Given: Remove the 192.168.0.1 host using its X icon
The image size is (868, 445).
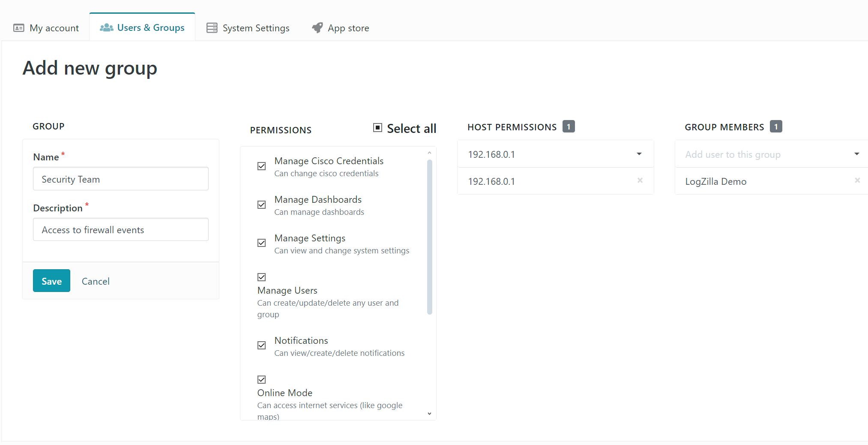Looking at the screenshot, I should pos(640,180).
